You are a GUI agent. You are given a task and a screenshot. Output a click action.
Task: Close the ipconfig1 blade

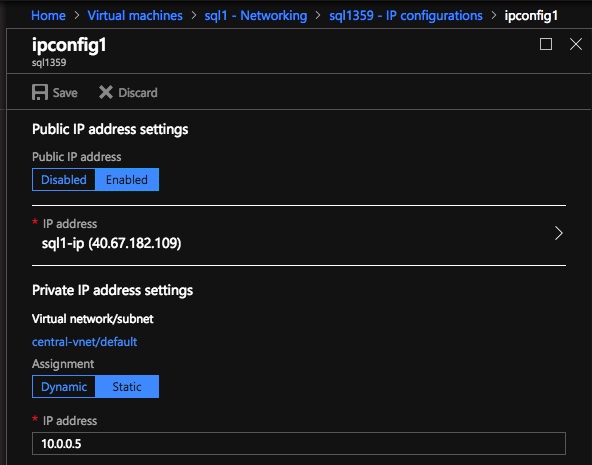pyautogui.click(x=575, y=44)
